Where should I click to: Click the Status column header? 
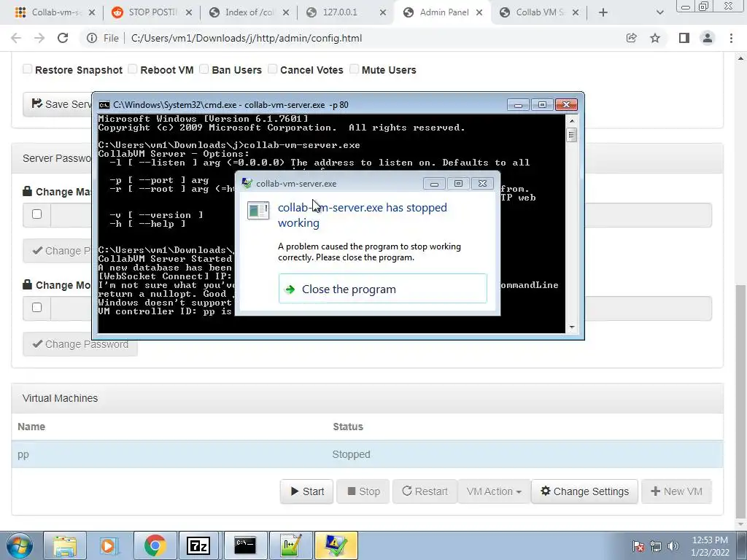click(348, 427)
